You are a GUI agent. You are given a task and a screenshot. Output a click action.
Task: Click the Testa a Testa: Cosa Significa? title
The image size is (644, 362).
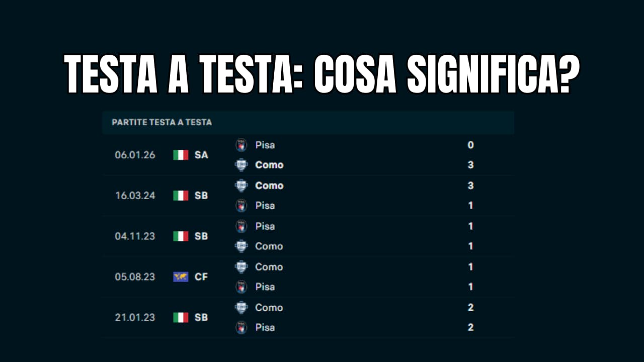[322, 74]
